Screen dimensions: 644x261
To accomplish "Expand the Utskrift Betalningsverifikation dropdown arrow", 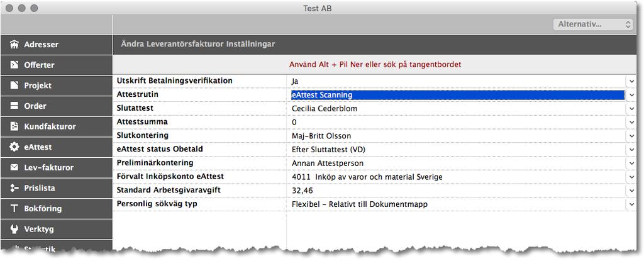I will [632, 81].
